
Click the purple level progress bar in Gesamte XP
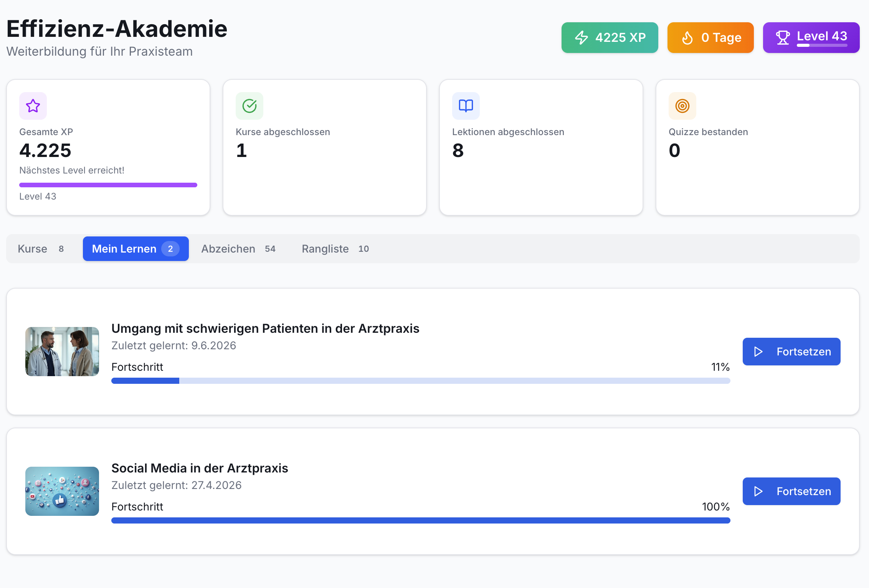[108, 185]
